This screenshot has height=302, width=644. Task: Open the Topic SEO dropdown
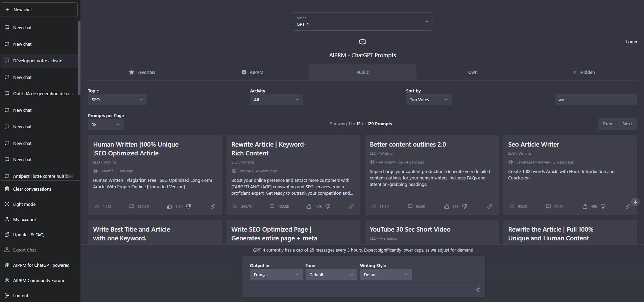tap(117, 100)
